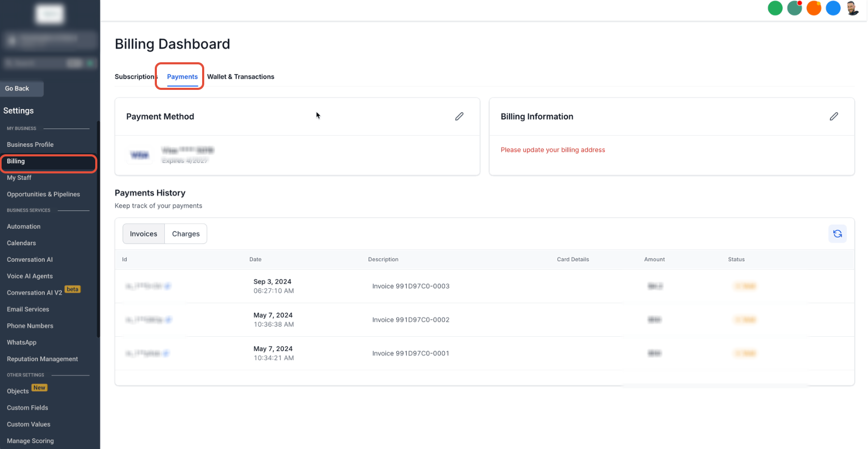Switch to the Subscription tab
Screen dimensions: 868x449
pyautogui.click(x=135, y=77)
